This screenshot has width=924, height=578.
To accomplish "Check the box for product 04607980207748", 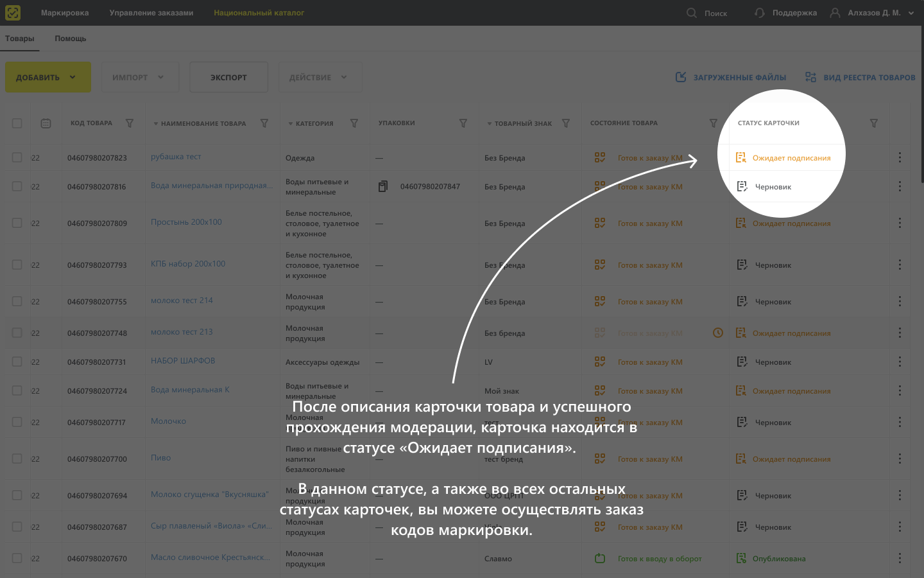I will tap(17, 333).
